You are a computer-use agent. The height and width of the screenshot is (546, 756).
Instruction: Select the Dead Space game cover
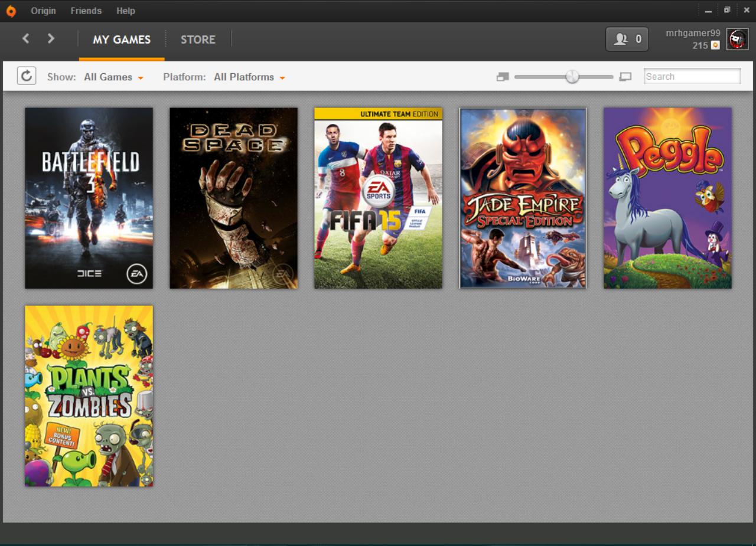[x=234, y=198]
